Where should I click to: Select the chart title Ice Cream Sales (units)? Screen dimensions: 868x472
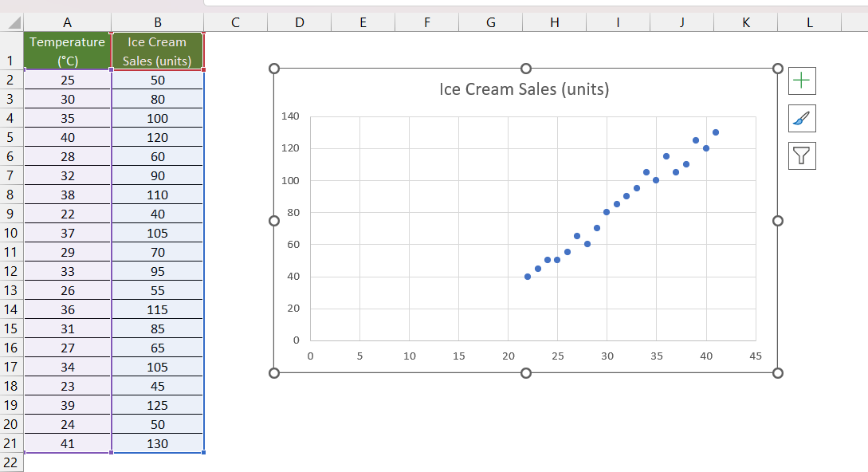(x=524, y=88)
